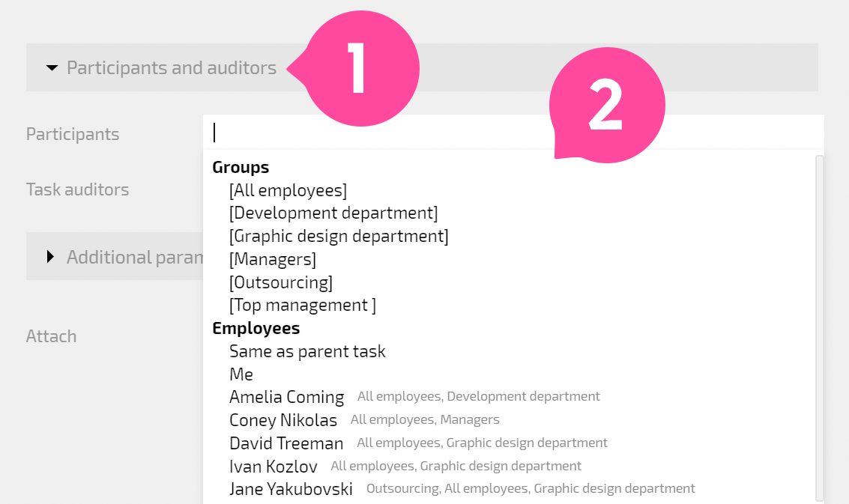Select the [Development department] group
This screenshot has width=849, height=504.
333,213
